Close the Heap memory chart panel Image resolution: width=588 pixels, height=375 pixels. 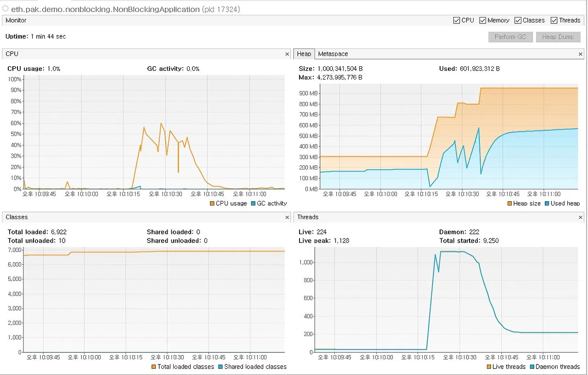tap(580, 54)
